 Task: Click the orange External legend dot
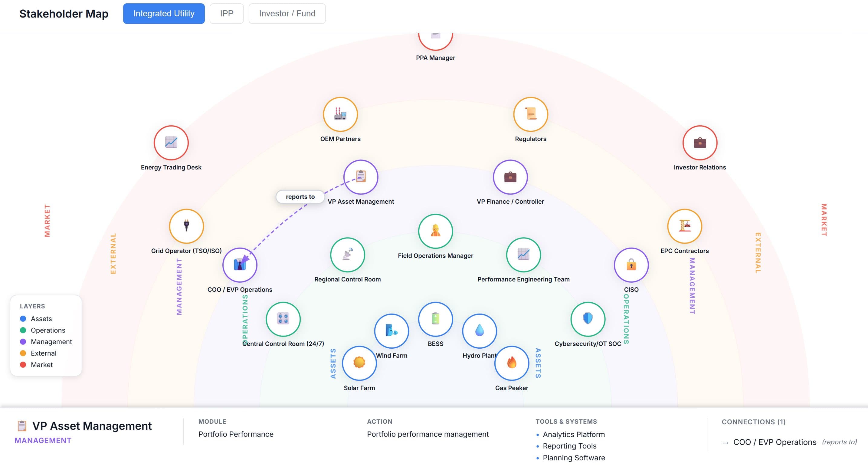click(x=23, y=353)
